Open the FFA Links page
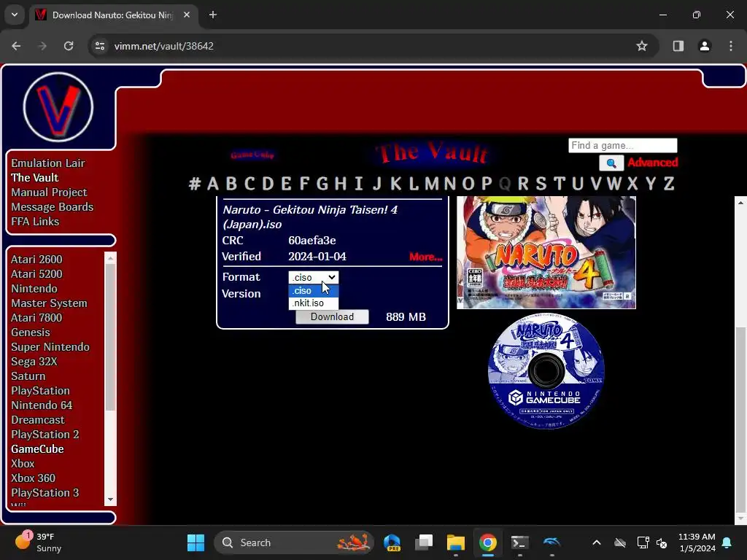 (x=35, y=222)
